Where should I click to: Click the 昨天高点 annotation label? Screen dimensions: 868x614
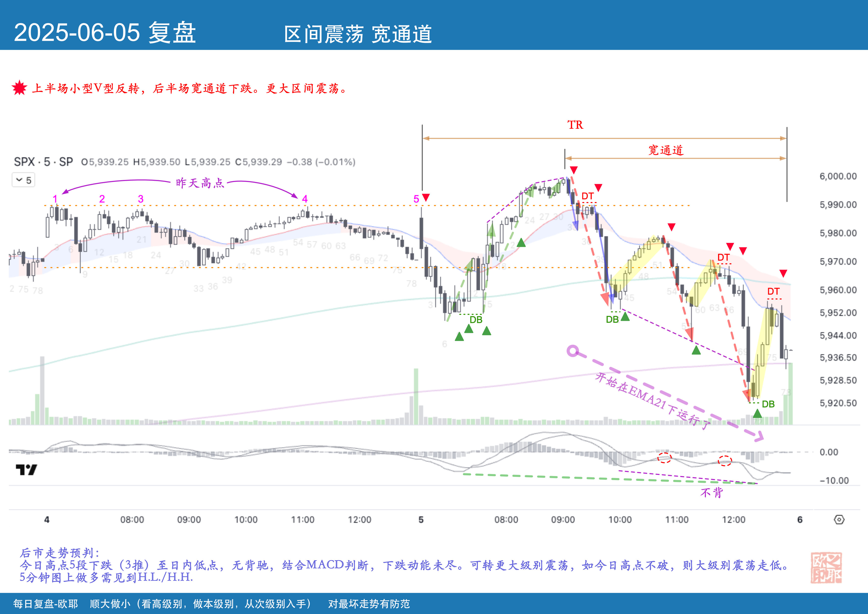200,183
